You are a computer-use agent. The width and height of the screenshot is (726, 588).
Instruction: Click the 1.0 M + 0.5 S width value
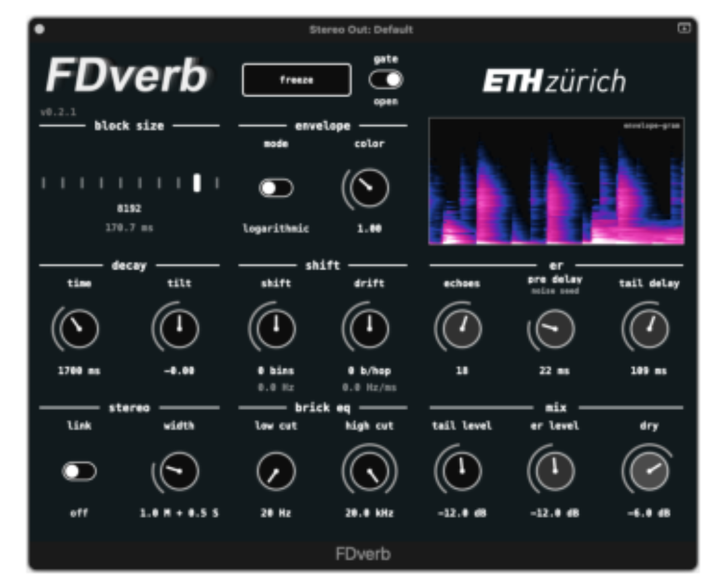coord(178,513)
